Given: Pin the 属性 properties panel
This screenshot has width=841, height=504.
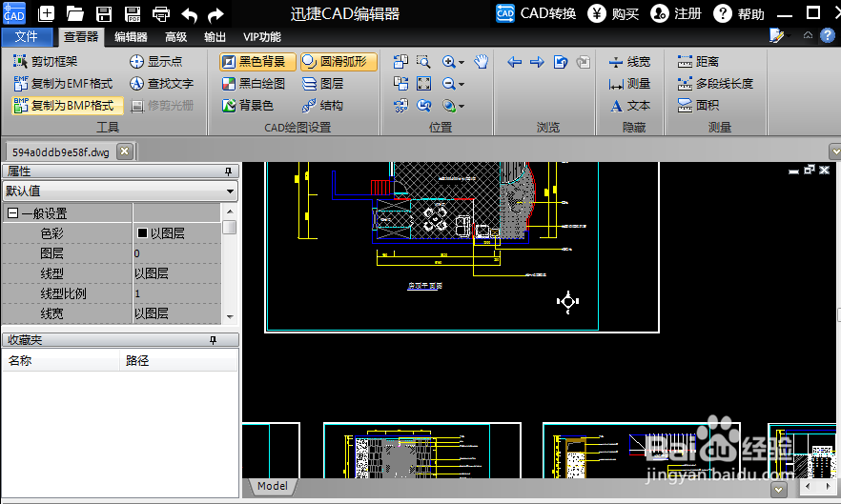Looking at the screenshot, I should coord(229,171).
